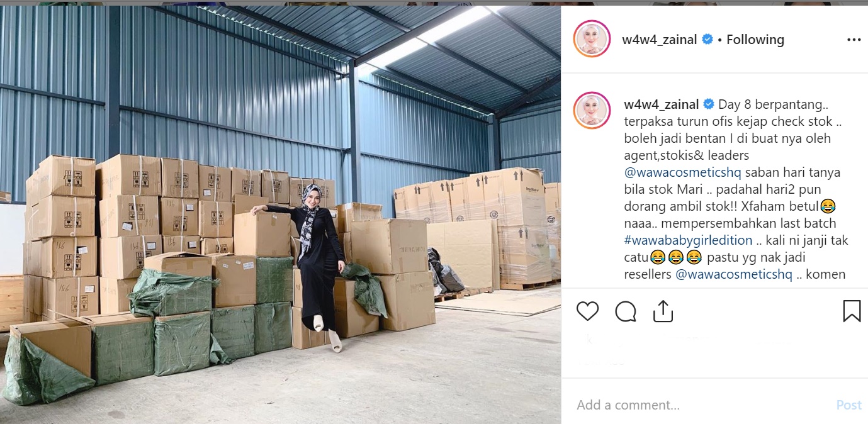The width and height of the screenshot is (868, 424).
Task: Like the post with the heart icon
Action: (587, 311)
